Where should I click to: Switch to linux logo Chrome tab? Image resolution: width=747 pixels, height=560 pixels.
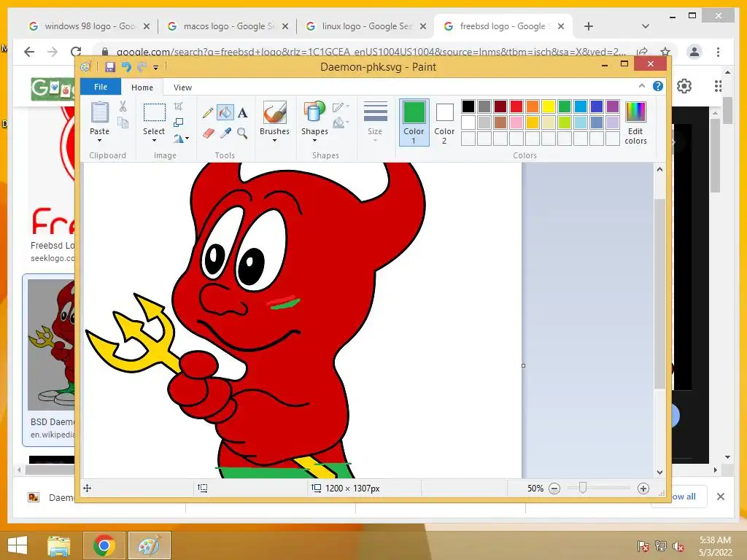click(366, 26)
